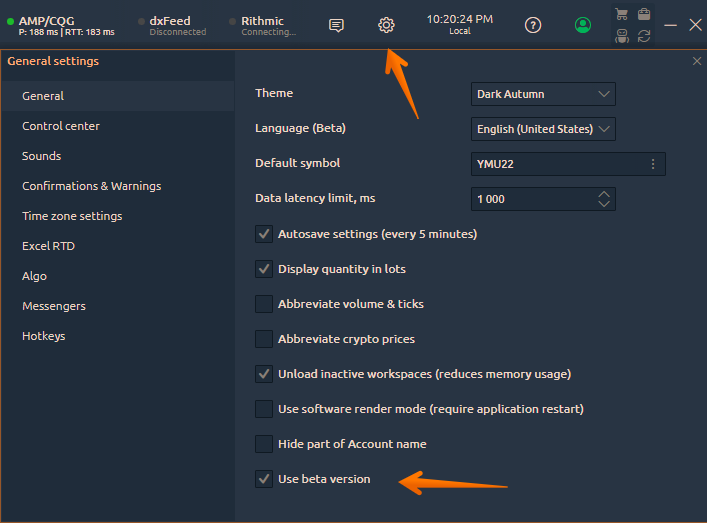This screenshot has width=707, height=523.
Task: Disable Autosave settings checkbox
Action: click(264, 234)
